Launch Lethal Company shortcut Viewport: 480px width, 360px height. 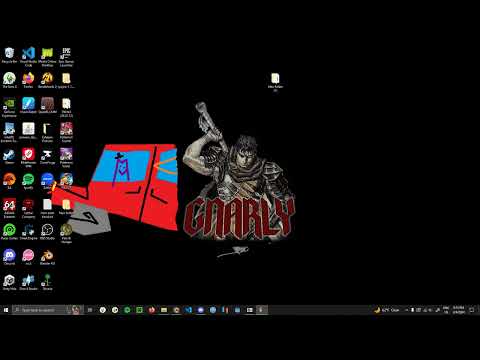click(x=28, y=209)
